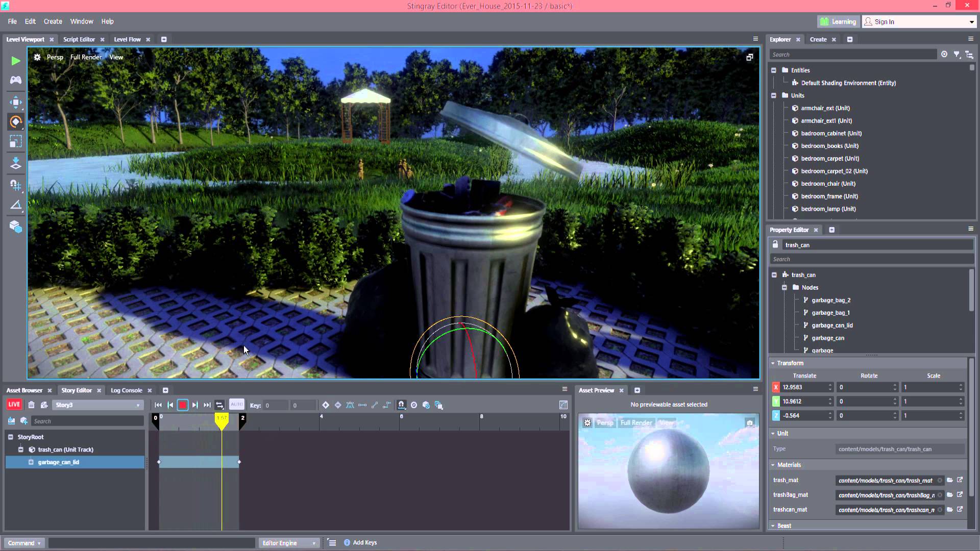980x551 pixels.
Task: Select the Move tool in the viewport toolbar
Action: [15, 102]
